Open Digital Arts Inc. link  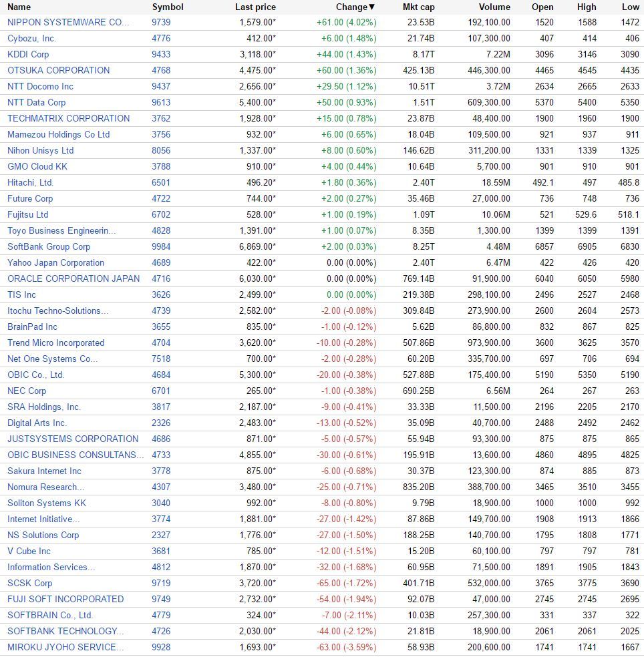pyautogui.click(x=37, y=423)
